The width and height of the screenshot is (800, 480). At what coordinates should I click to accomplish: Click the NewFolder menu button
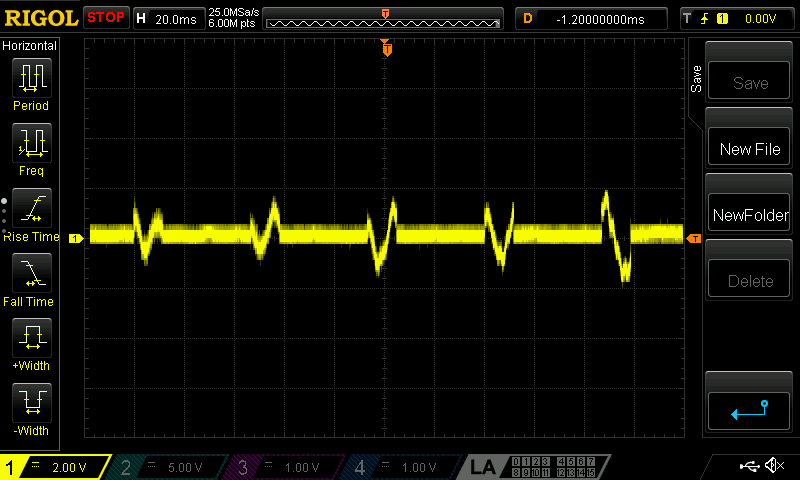tap(749, 215)
